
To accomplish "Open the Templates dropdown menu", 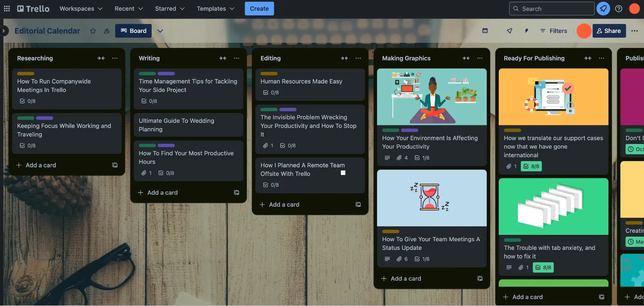I will [216, 9].
